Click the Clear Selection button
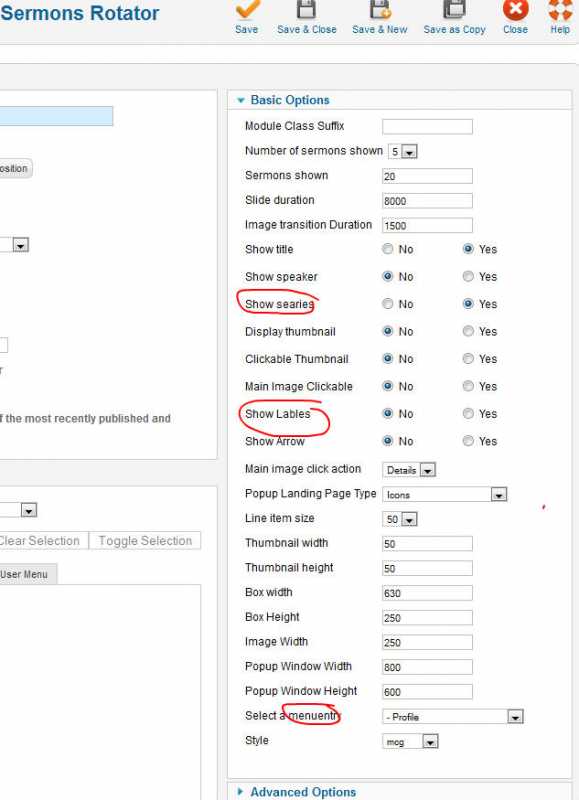 point(42,541)
